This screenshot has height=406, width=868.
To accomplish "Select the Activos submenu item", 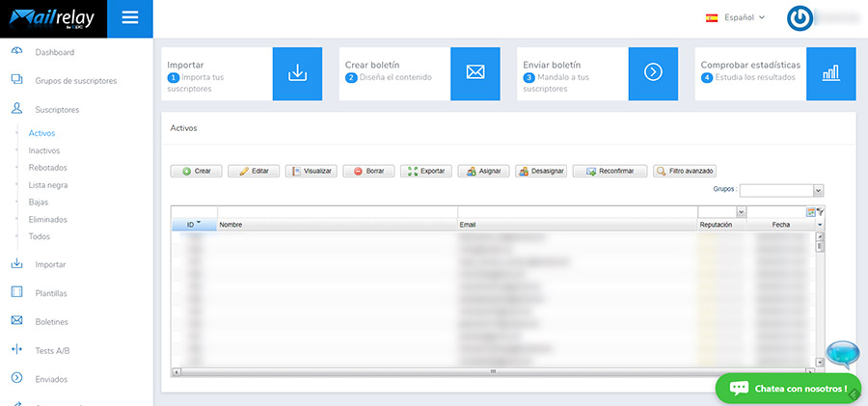I will pyautogui.click(x=42, y=133).
